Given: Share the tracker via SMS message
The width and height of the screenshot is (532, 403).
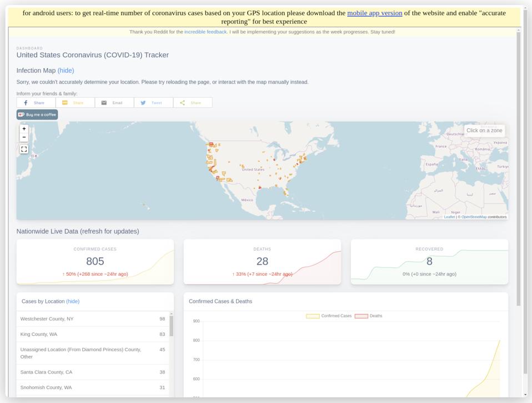Looking at the screenshot, I should pos(76,102).
